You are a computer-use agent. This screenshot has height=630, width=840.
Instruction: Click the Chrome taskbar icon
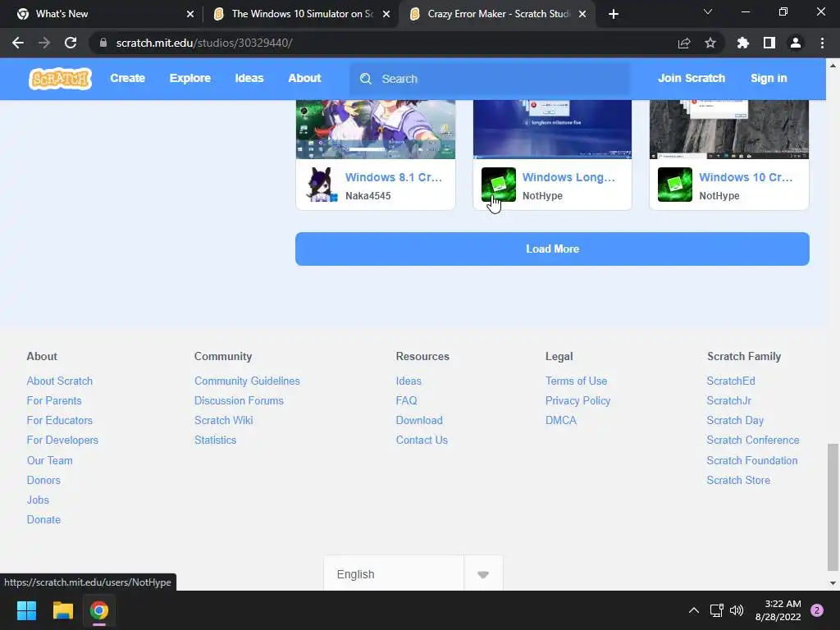pyautogui.click(x=99, y=610)
